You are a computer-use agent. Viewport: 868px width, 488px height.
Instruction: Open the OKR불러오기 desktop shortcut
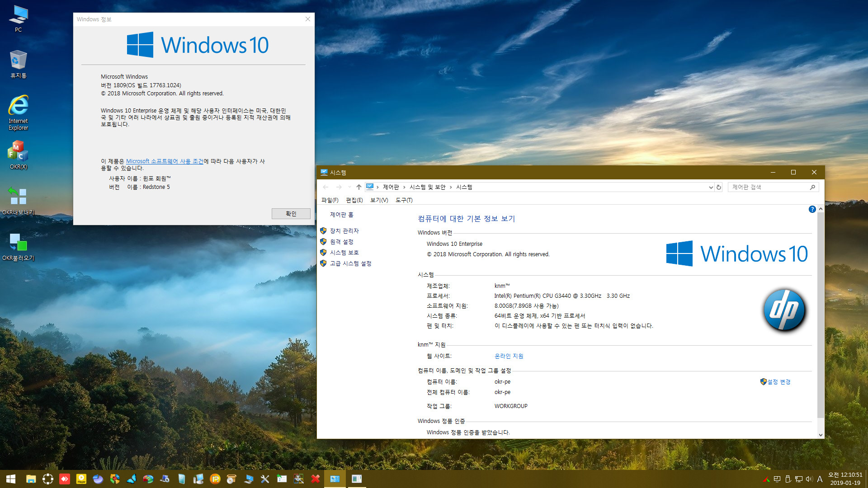18,247
